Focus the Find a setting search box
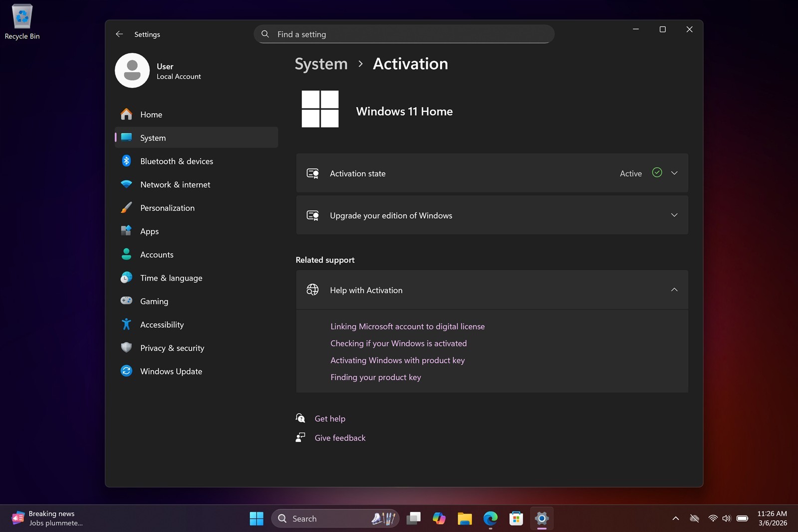The image size is (798, 532). 404,34
